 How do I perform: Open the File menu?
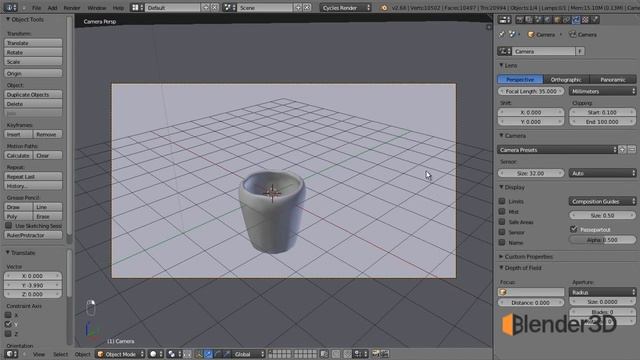(36, 7)
